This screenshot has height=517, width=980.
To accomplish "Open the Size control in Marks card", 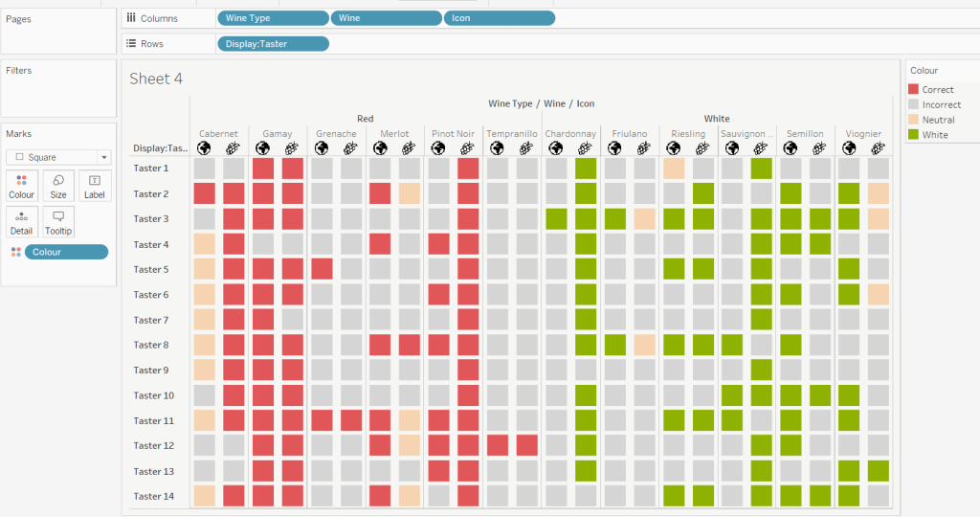I will point(58,185).
